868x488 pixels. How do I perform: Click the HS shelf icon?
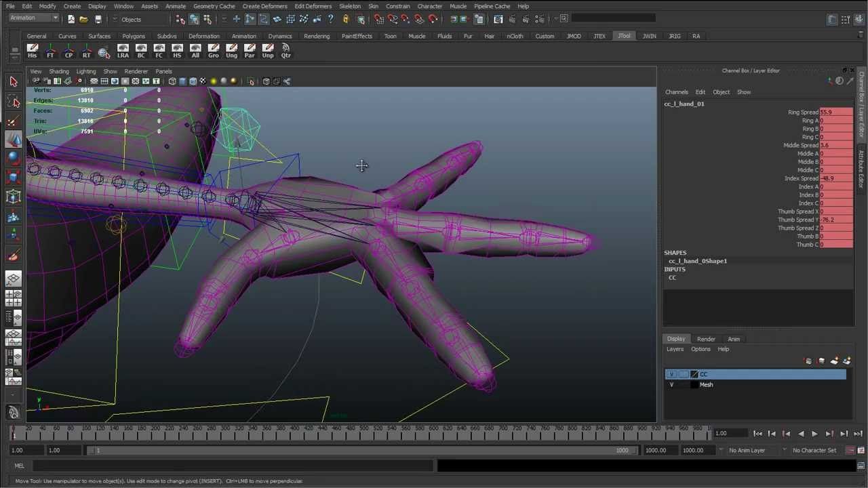pos(177,51)
